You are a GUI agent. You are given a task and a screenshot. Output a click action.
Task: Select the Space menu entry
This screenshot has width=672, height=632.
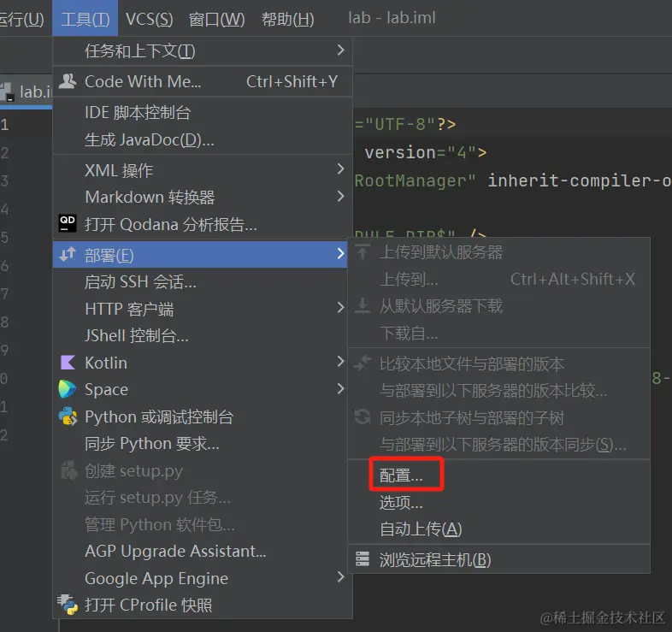point(203,389)
